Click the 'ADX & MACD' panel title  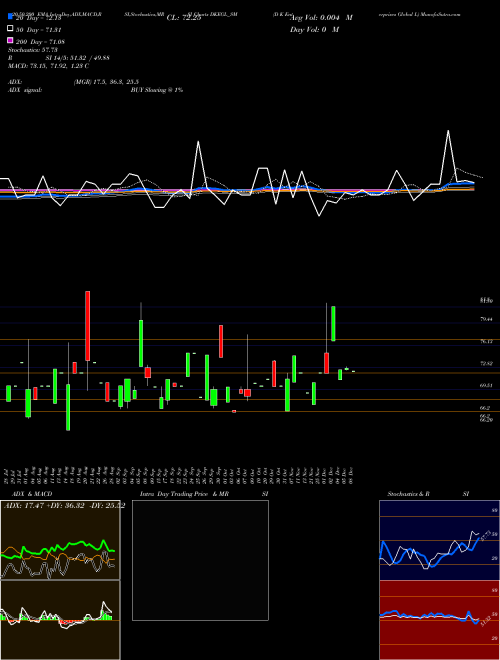[x=32, y=494]
